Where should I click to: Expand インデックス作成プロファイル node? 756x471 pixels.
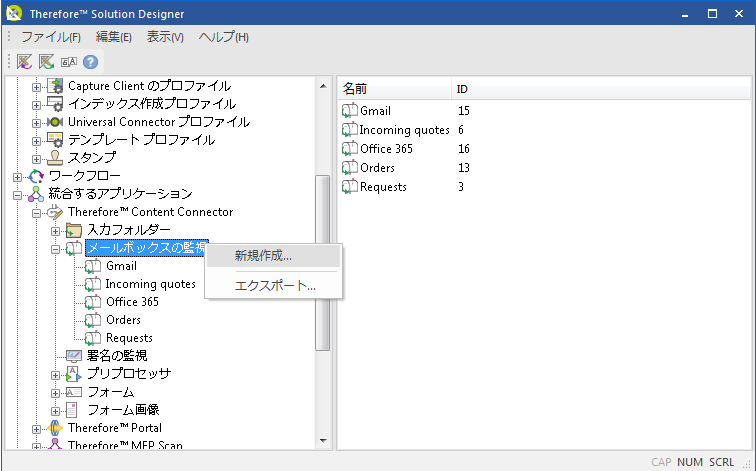(36, 105)
